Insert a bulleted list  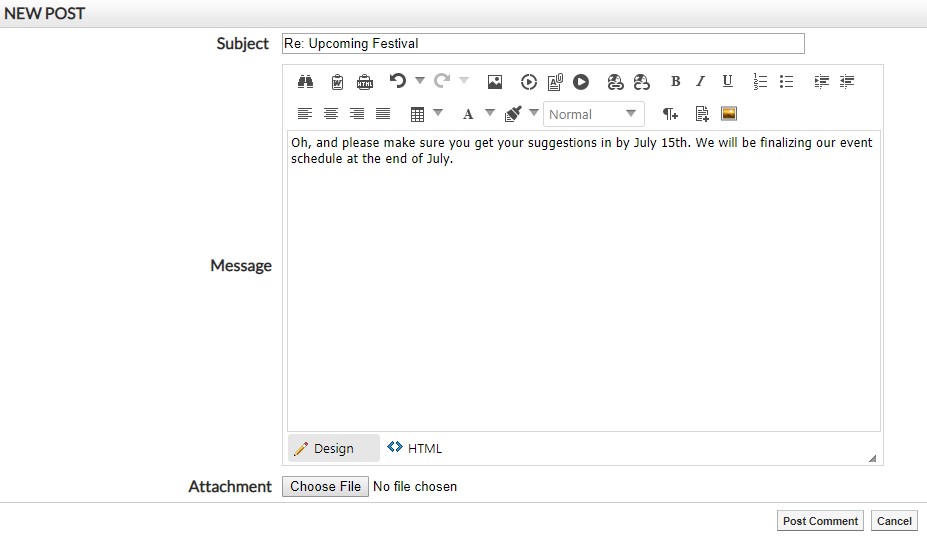[786, 82]
